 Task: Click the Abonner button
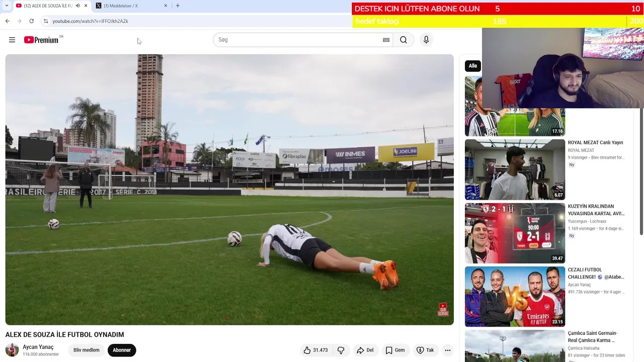click(x=122, y=350)
